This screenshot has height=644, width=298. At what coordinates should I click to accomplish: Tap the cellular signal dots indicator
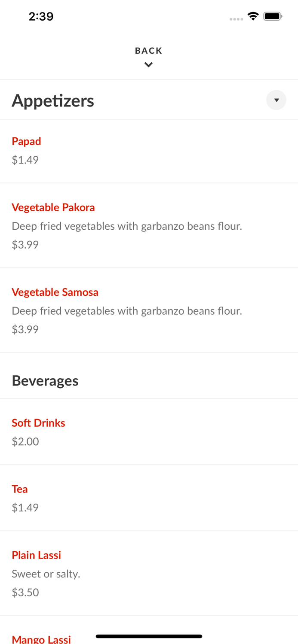click(x=236, y=17)
